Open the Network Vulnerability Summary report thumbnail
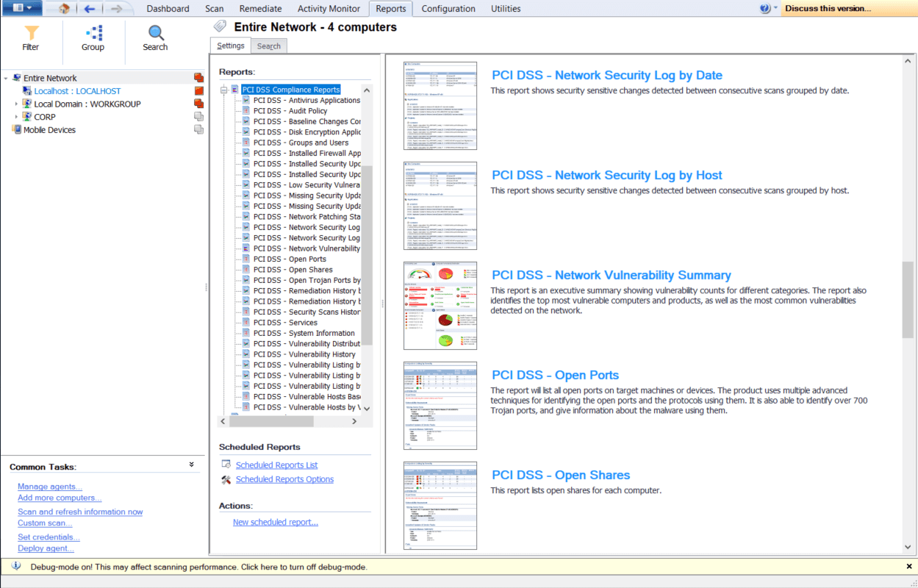The width and height of the screenshot is (918, 588). pos(440,306)
